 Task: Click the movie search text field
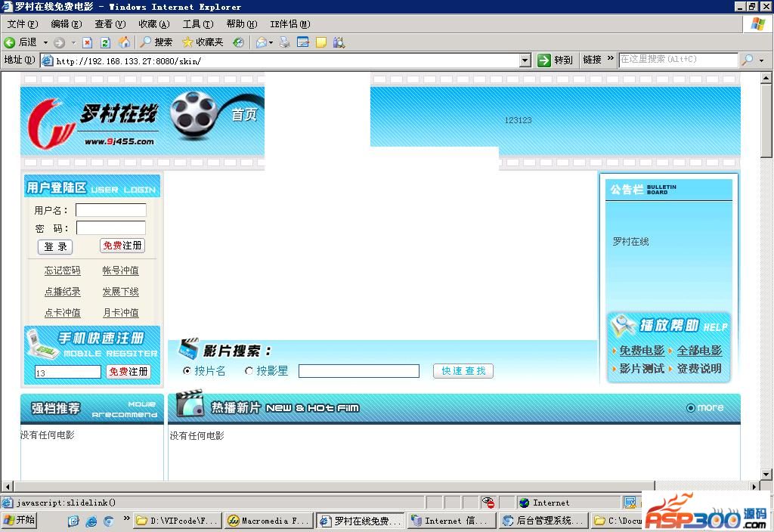point(359,370)
